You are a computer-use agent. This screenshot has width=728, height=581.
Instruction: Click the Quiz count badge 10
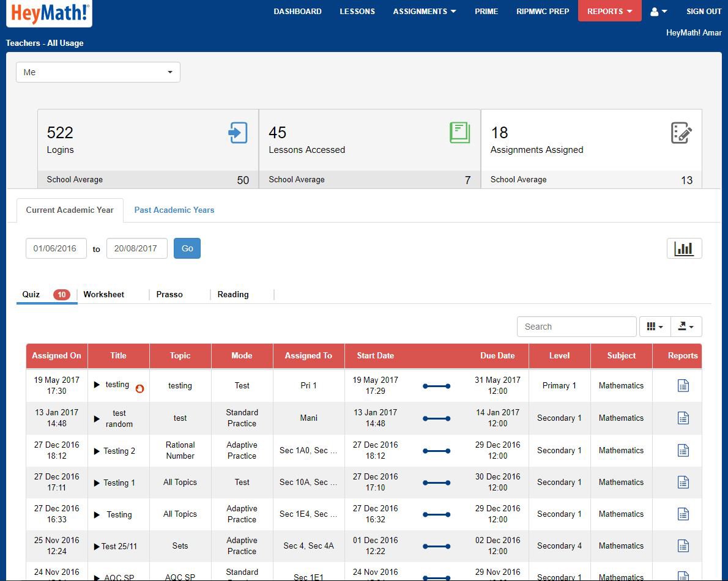[x=62, y=295]
